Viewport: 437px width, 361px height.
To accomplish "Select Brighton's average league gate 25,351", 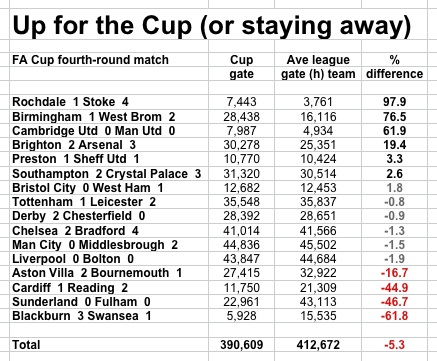I will pyautogui.click(x=318, y=145).
